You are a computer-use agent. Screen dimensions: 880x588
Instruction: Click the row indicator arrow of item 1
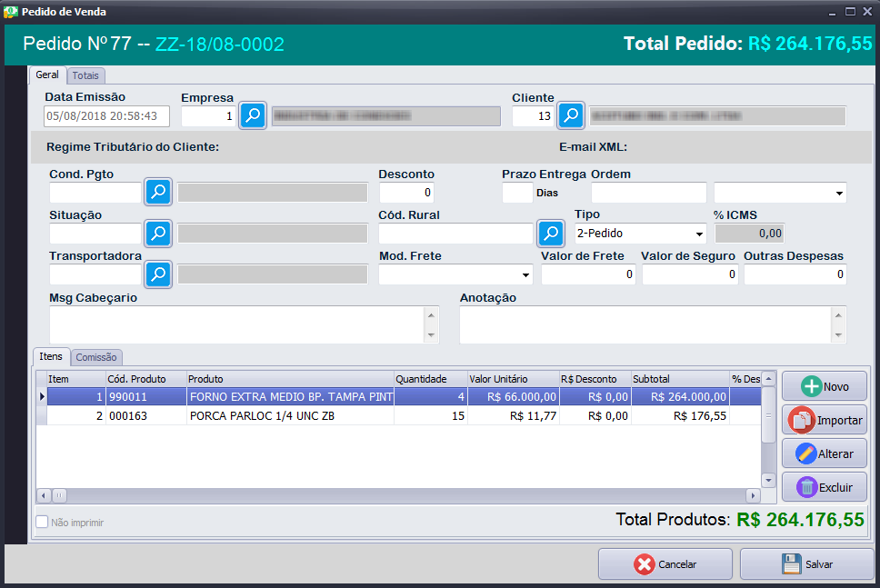(42, 396)
